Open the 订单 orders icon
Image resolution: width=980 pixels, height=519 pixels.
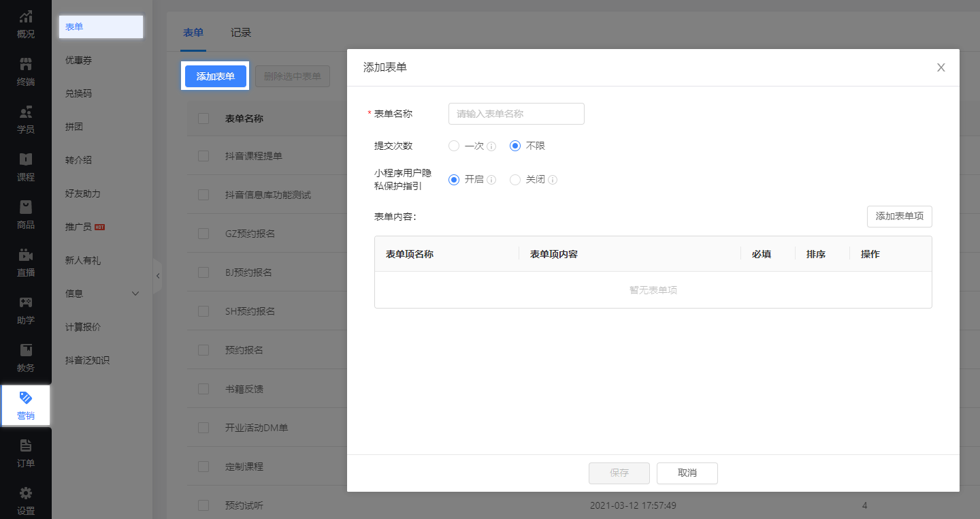click(26, 445)
